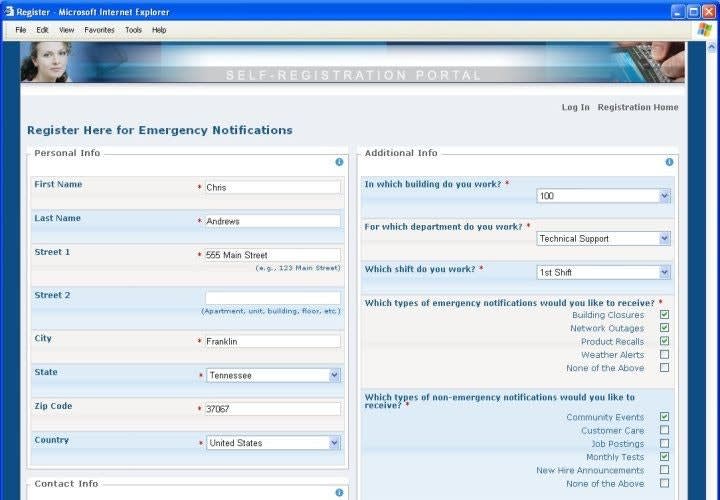This screenshot has width=720, height=500.
Task: Click the Contact Info section info icon
Action: pyautogui.click(x=339, y=492)
